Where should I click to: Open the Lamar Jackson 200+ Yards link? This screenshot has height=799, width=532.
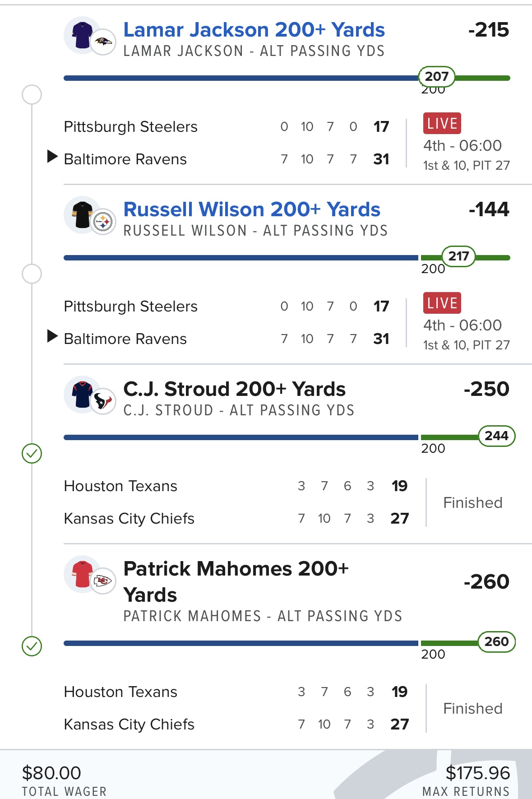coord(254,30)
